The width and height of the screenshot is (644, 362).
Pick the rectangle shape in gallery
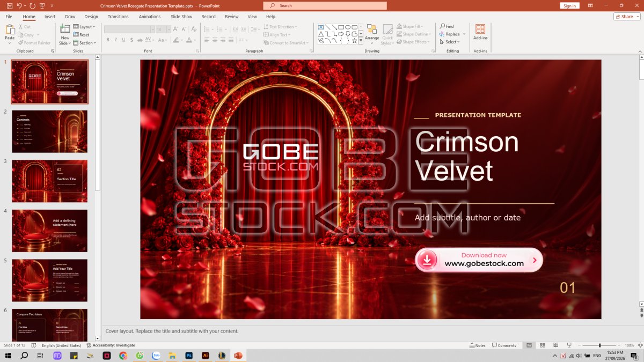341,27
